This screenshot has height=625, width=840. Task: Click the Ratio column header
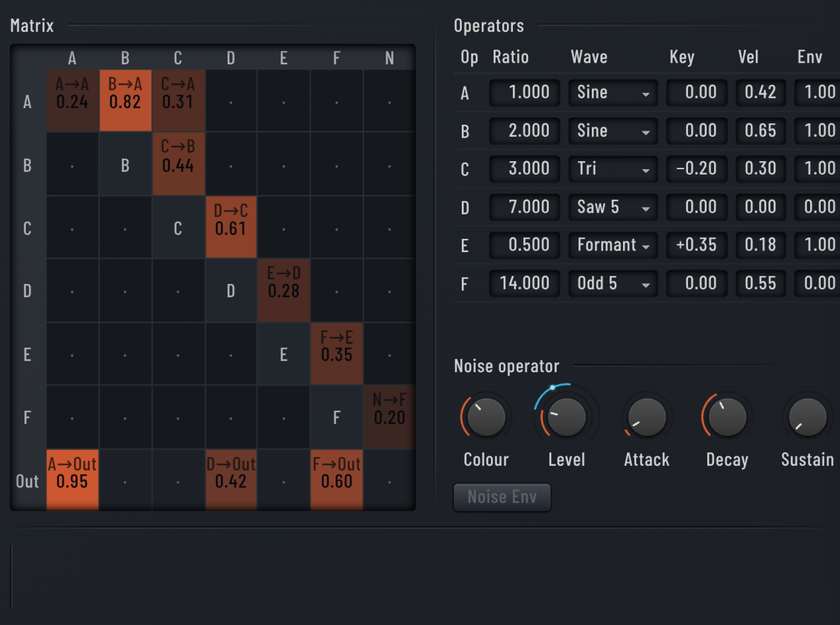pos(511,57)
